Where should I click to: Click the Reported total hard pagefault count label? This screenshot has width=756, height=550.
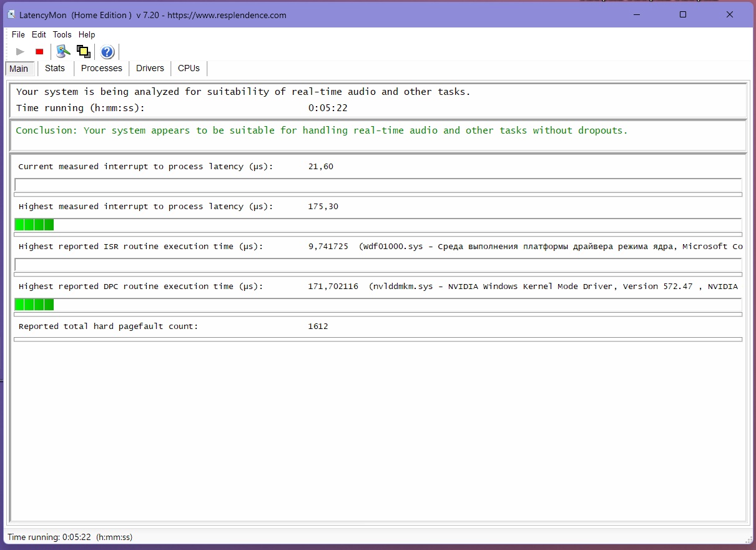point(109,327)
